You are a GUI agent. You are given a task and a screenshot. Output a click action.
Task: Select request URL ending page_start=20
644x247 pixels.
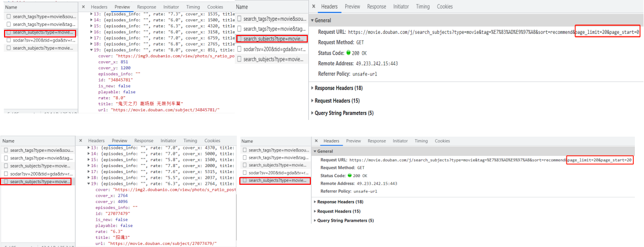point(491,160)
